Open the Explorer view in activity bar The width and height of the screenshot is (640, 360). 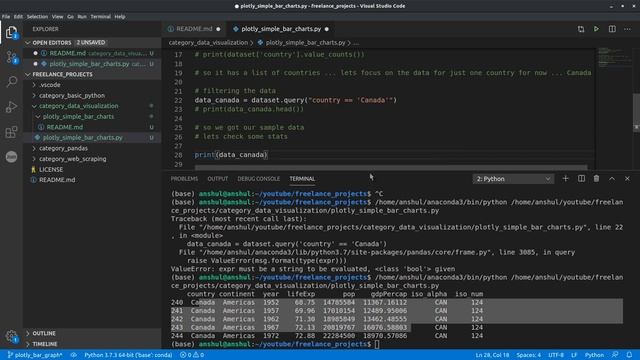11,32
